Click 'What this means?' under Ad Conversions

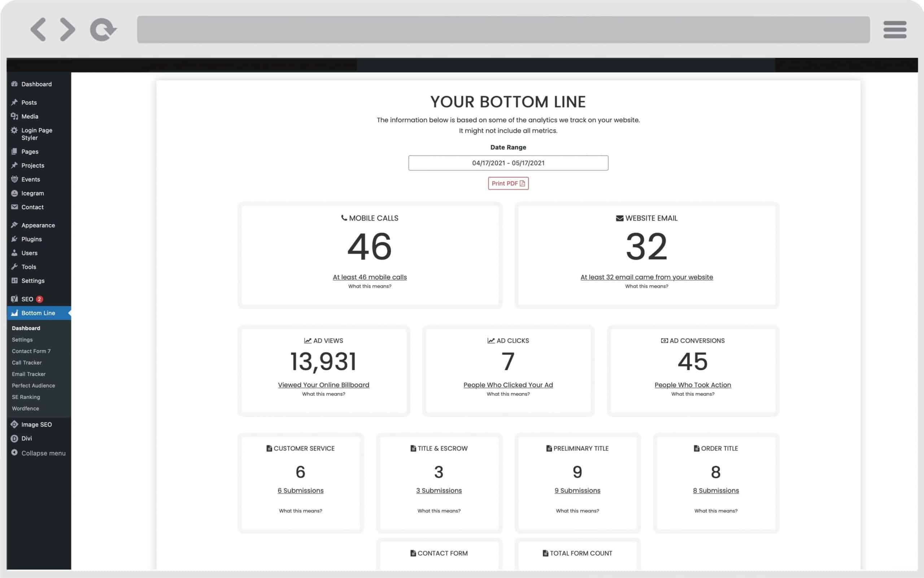[x=693, y=394]
